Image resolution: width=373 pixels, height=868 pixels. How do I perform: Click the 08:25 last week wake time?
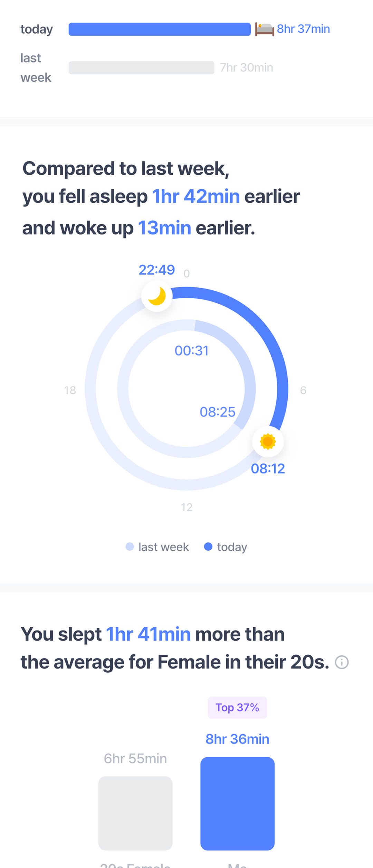217,412
